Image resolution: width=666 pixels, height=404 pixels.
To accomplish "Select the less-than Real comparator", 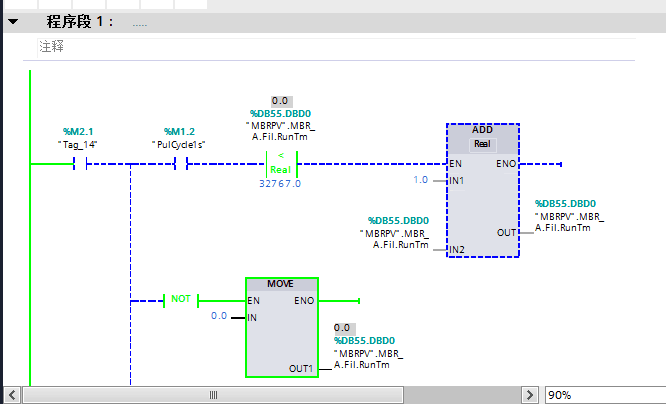I will pos(281,164).
